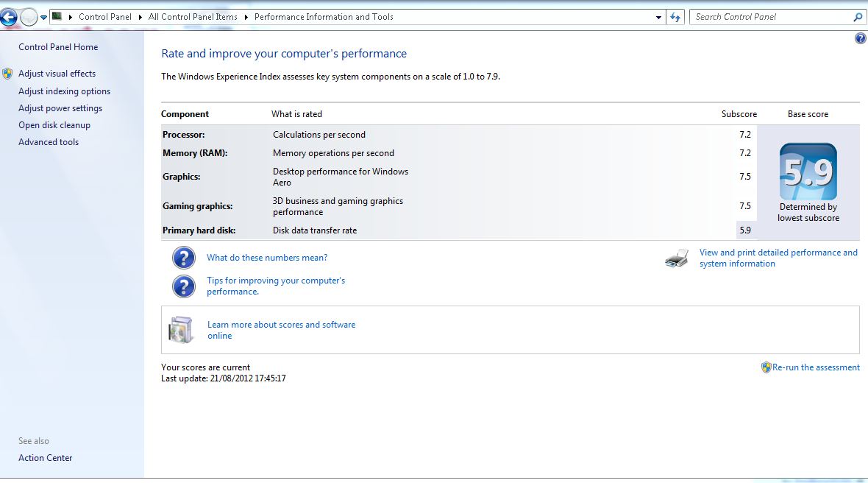Image resolution: width=868 pixels, height=483 pixels.
Task: Open Help via the question mark icon at top right
Action: pyautogui.click(x=860, y=39)
